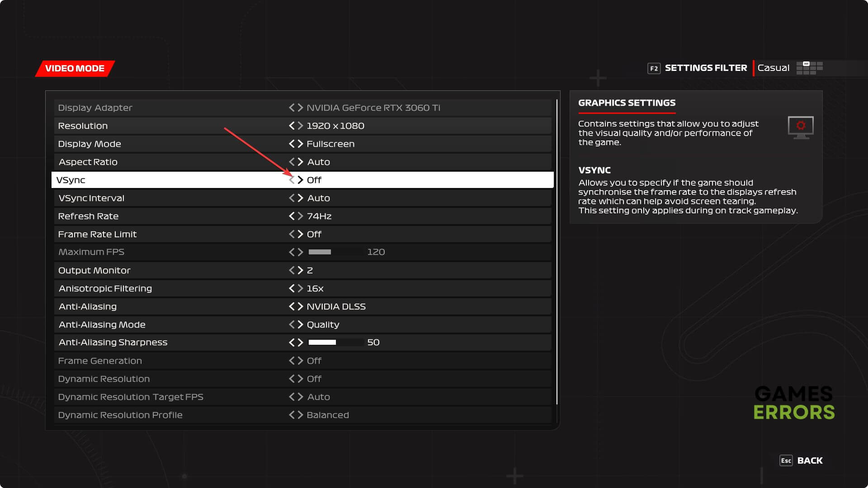Screen dimensions: 868x488
Task: Click the settings filter level grid icon
Action: [x=809, y=68]
